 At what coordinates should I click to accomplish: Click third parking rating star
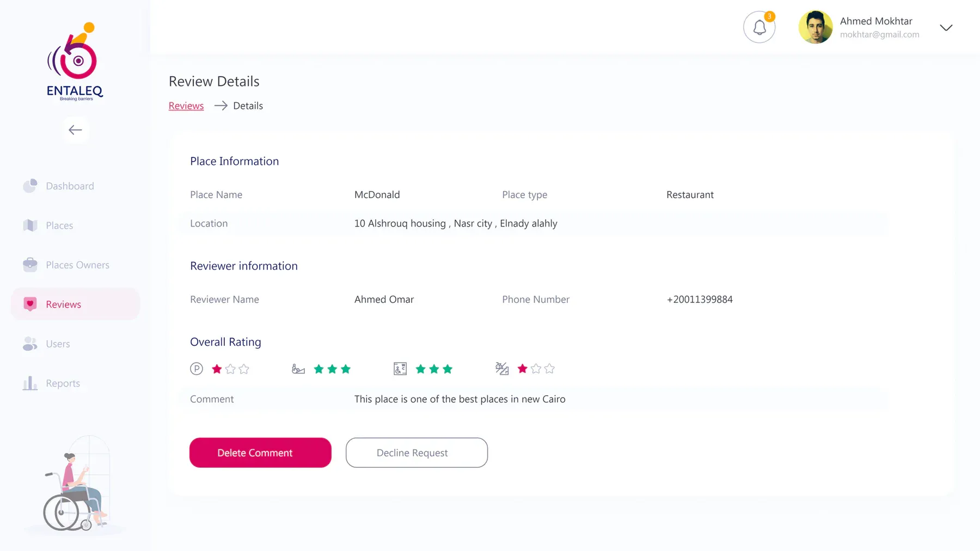tap(244, 369)
